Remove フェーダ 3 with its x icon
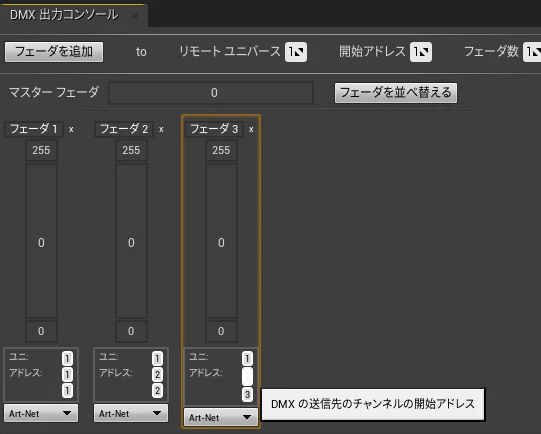The height and width of the screenshot is (434, 541). 251,129
